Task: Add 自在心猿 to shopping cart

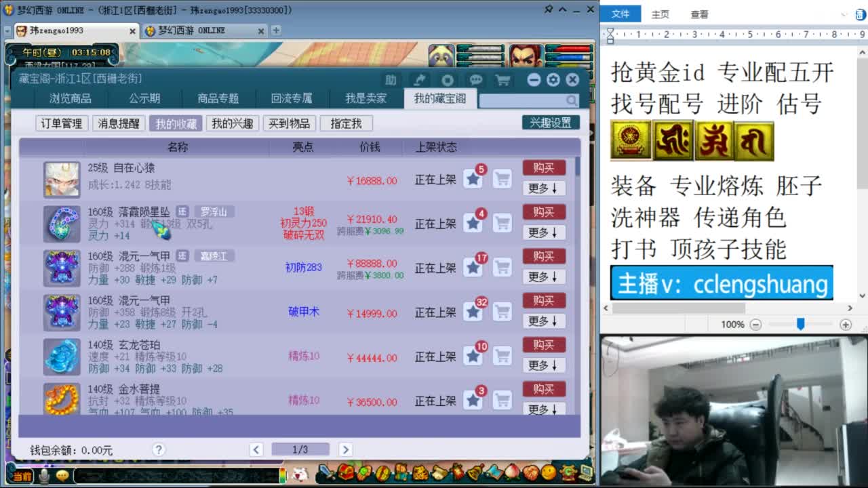Action: click(x=502, y=179)
